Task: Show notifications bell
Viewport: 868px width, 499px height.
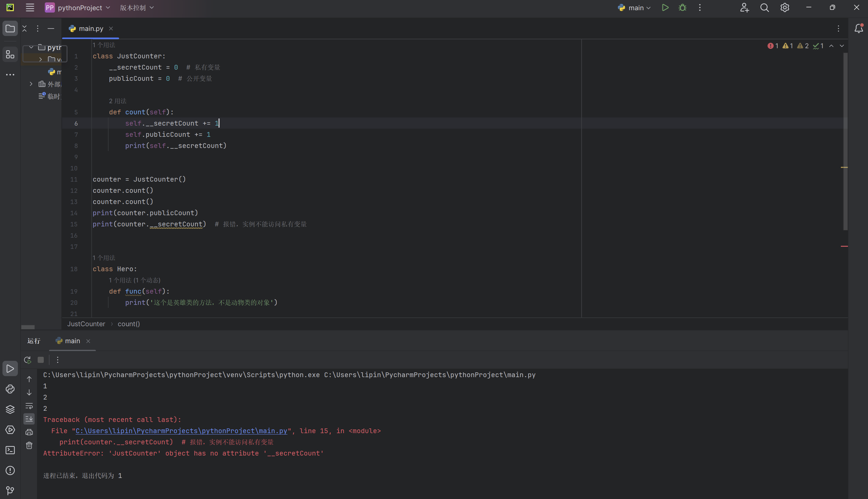Action: point(859,29)
